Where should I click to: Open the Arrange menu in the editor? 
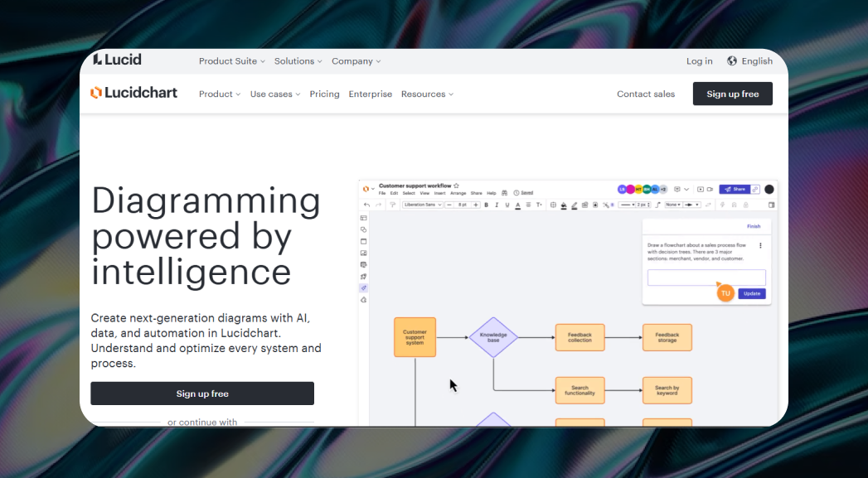[x=458, y=193]
